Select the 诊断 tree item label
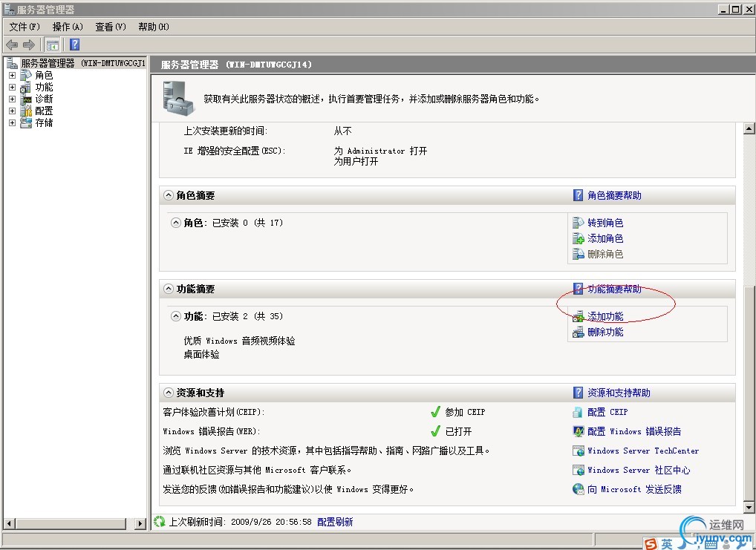The image size is (756, 550). click(x=44, y=99)
